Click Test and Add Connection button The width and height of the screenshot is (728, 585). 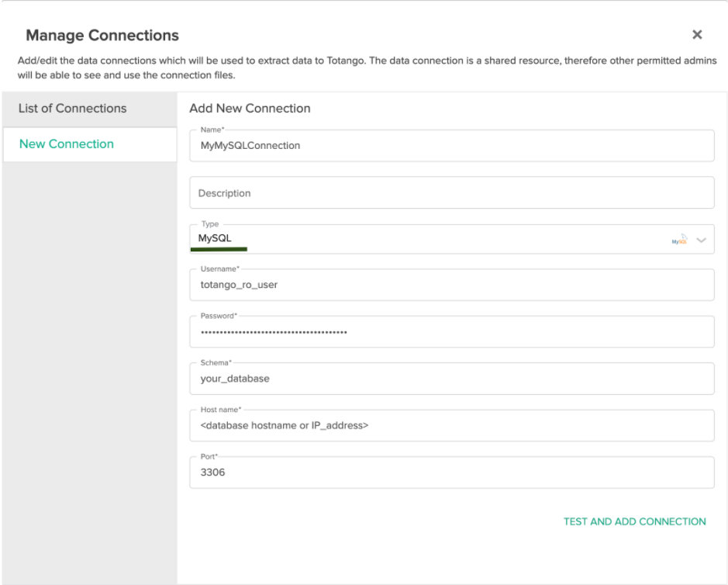635,522
